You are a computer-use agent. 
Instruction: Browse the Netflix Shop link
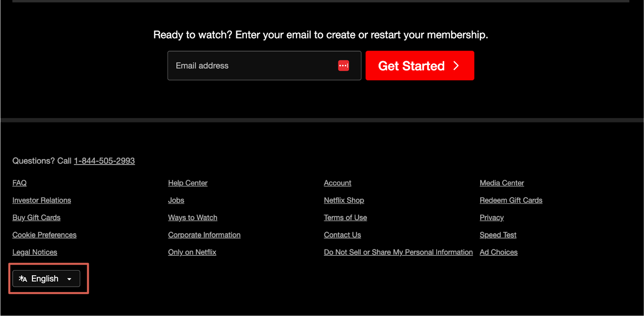tap(344, 200)
